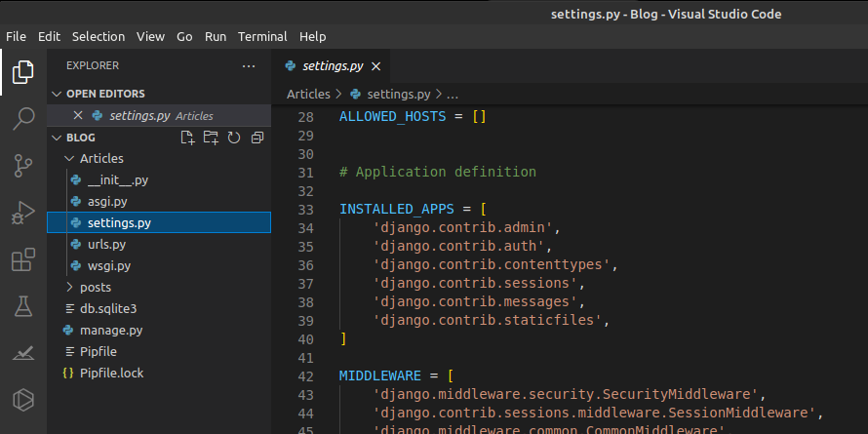Open the Explorer view in activity bar
Viewport: 868px width, 434px height.
pyautogui.click(x=23, y=72)
